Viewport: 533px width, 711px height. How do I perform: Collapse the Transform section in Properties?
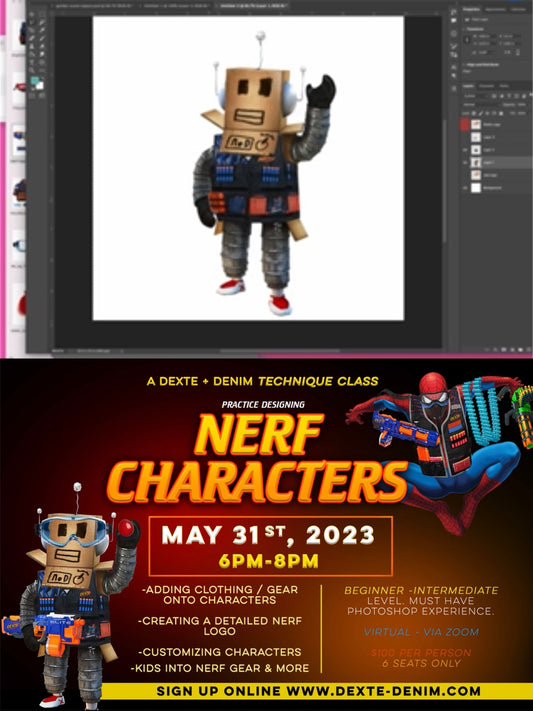click(x=463, y=29)
